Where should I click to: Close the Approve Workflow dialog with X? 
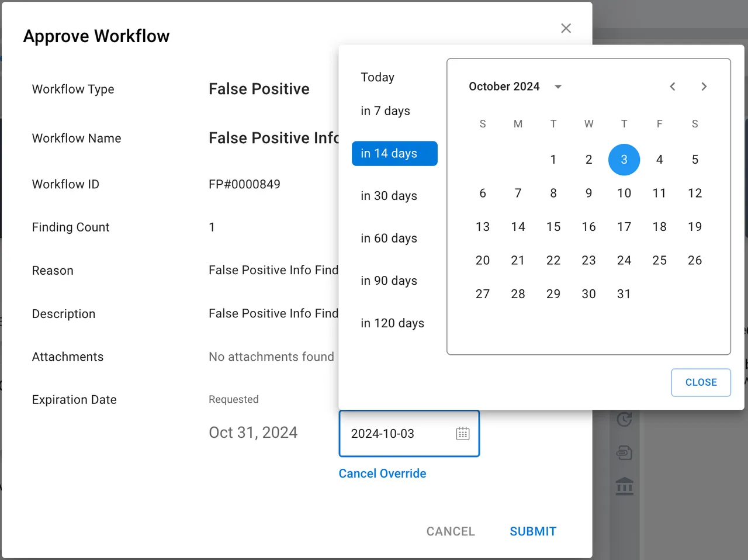[x=566, y=28]
